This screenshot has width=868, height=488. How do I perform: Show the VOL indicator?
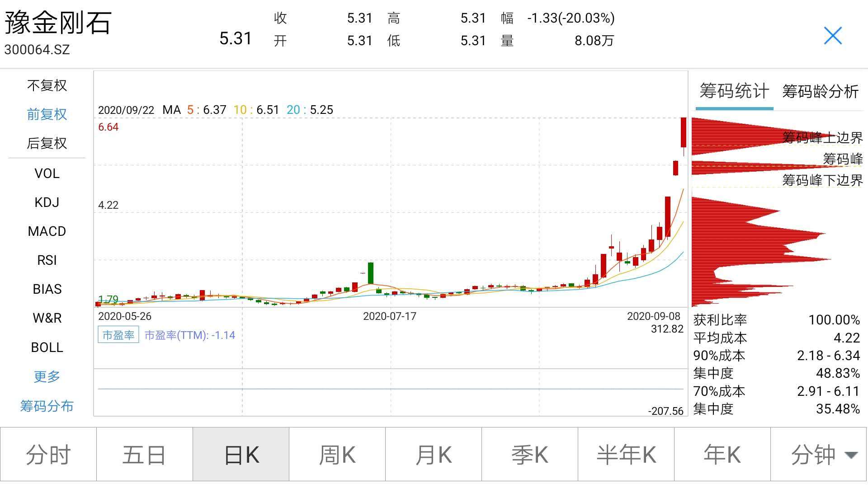[47, 174]
